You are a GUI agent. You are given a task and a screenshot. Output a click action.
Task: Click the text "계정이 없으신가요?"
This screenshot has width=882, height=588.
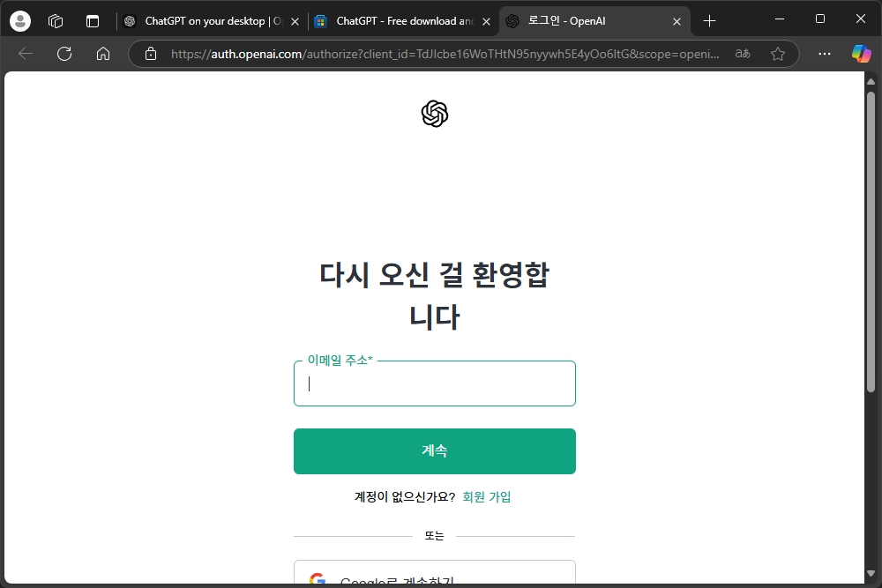pyautogui.click(x=405, y=497)
